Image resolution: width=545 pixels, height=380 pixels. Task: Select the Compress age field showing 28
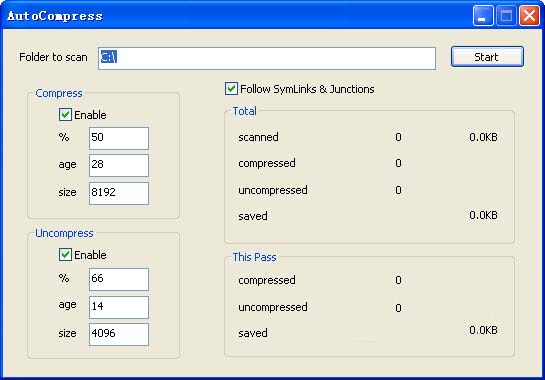point(119,165)
